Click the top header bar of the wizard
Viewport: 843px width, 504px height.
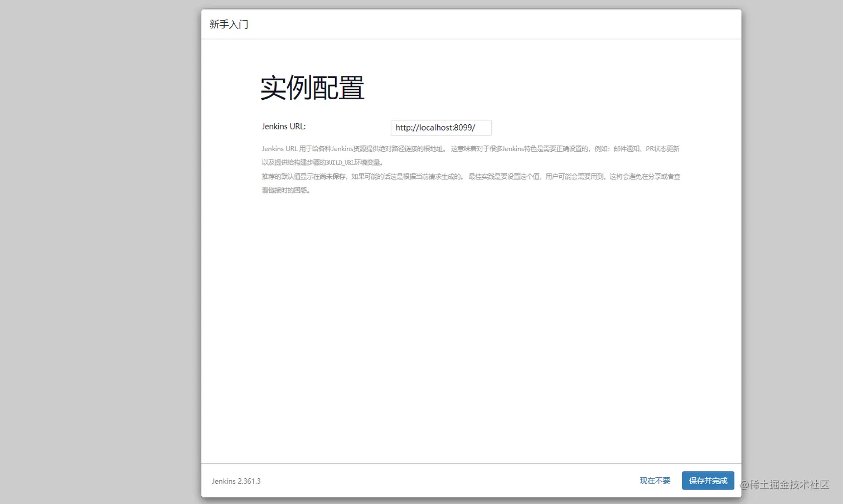(471, 24)
